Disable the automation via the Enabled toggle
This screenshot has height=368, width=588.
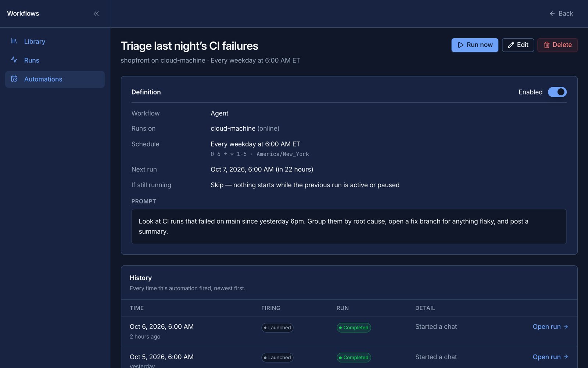click(557, 92)
